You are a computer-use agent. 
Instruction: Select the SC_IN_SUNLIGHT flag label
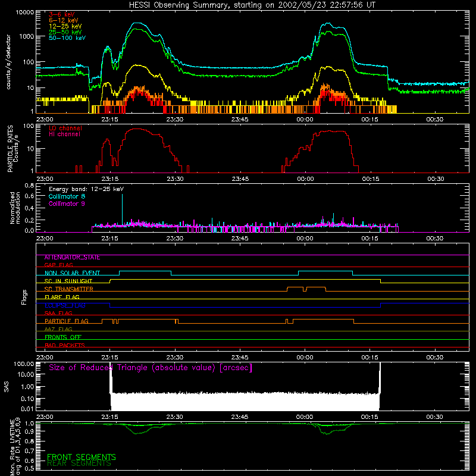[x=68, y=281]
